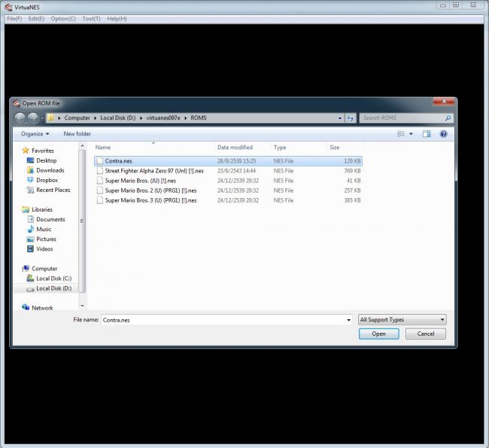Open the Option(C) menu in VirtuaNES

[63, 19]
